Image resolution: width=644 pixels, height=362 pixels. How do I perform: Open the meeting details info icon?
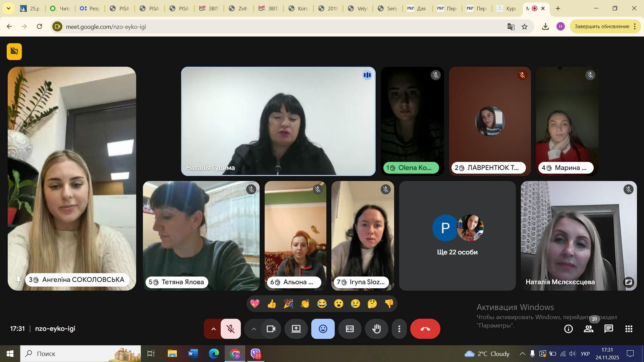568,329
